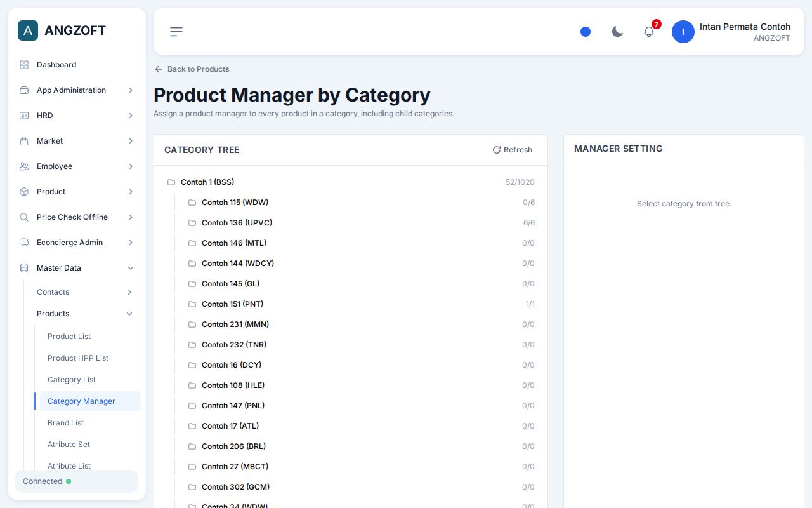Click Employee people icon in sidebar
The height and width of the screenshot is (508, 812).
pos(24,166)
